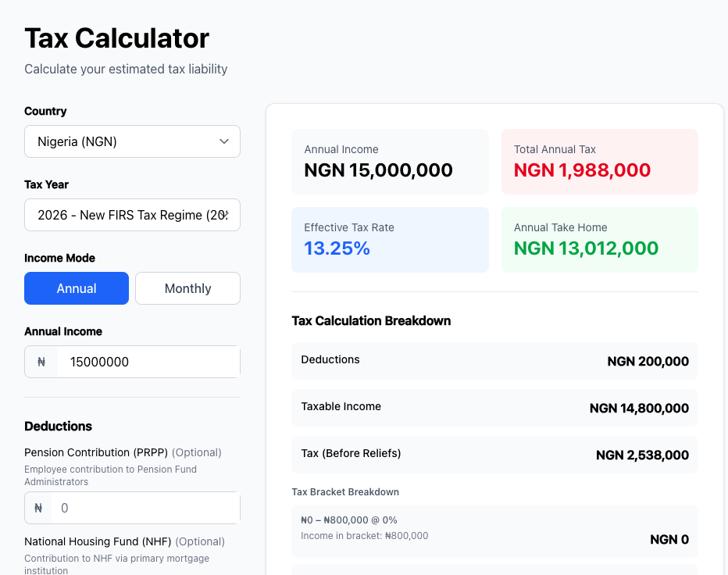This screenshot has height=575, width=728.
Task: Expand the Tax Year dropdown
Action: 132,215
